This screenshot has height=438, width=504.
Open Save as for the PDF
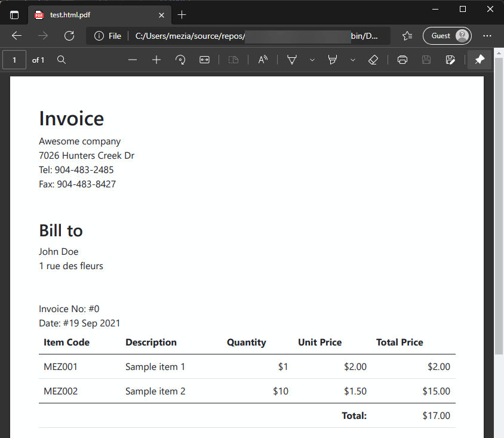point(450,60)
